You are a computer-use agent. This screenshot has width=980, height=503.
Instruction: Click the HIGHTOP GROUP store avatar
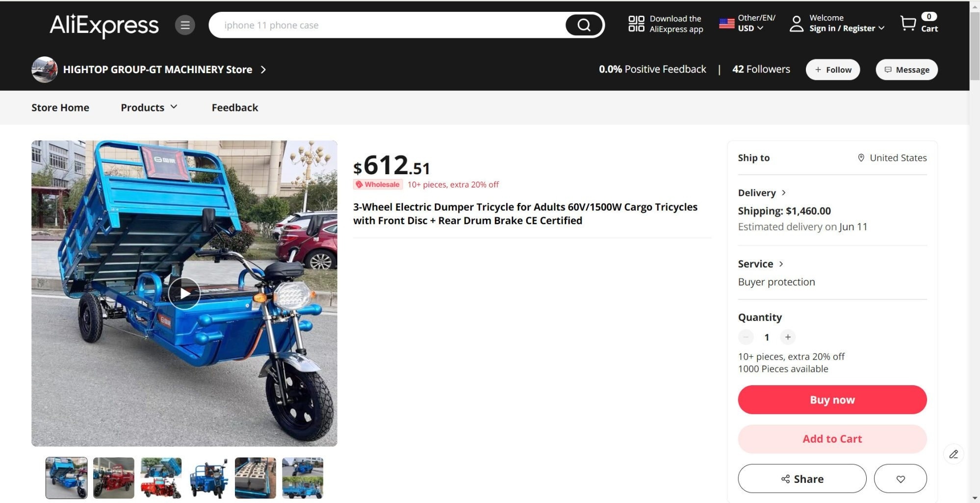pyautogui.click(x=45, y=70)
